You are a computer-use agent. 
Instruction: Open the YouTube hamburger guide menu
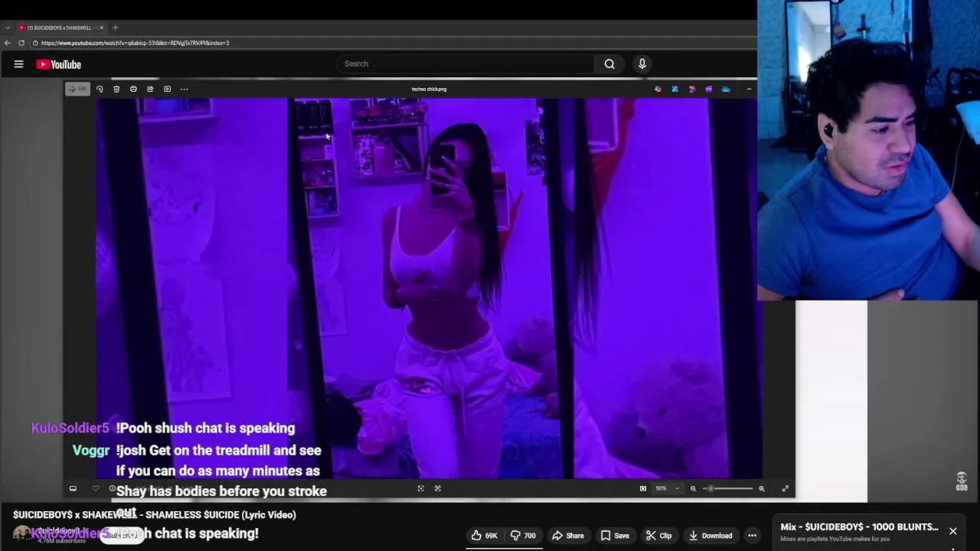click(x=18, y=64)
